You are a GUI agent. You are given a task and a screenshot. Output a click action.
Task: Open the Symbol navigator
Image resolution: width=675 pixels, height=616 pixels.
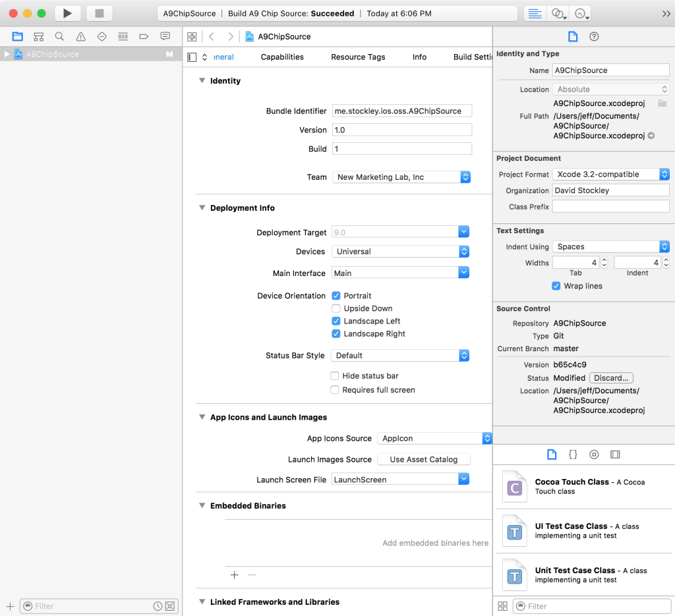pos(39,36)
